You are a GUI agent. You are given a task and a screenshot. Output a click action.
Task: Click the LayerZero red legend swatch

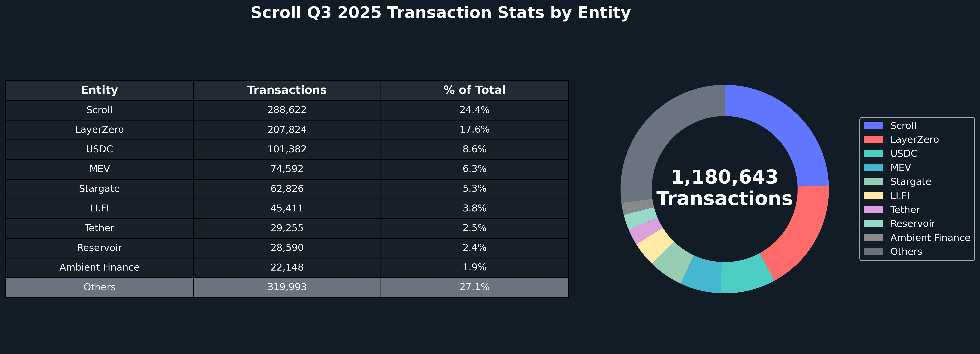873,140
